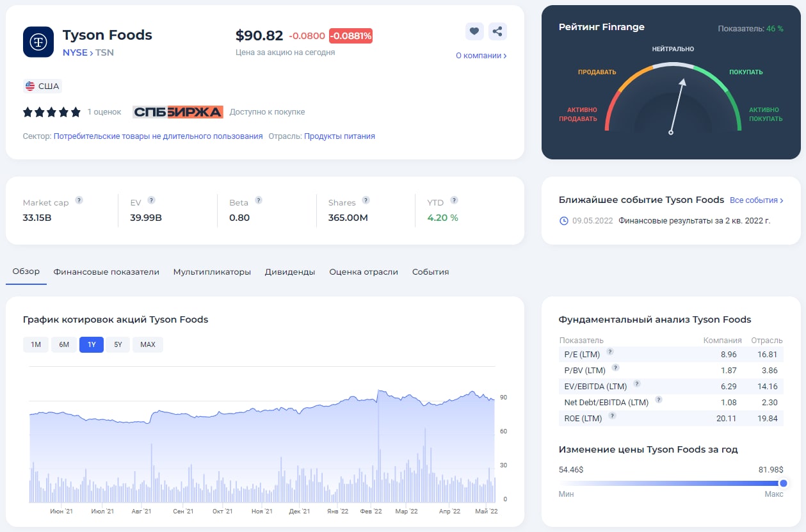
Task: Click the help icon next to EV
Action: point(151,200)
